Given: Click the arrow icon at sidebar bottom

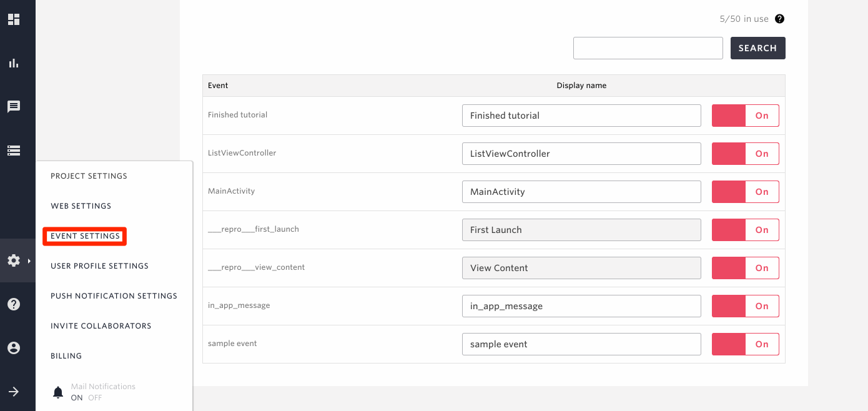Looking at the screenshot, I should point(14,392).
